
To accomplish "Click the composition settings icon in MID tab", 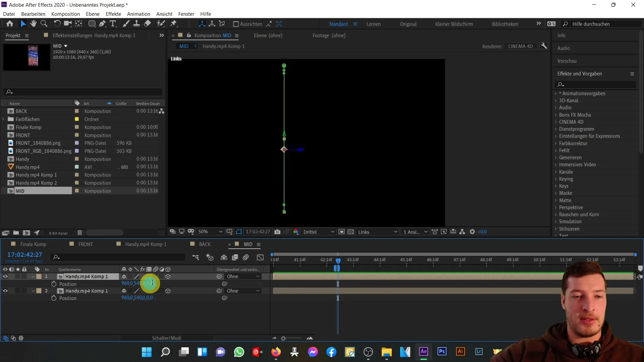I will (x=259, y=244).
